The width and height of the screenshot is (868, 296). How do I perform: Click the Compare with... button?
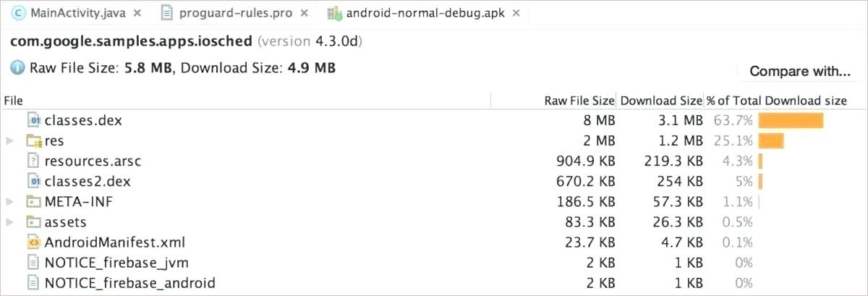pos(799,71)
